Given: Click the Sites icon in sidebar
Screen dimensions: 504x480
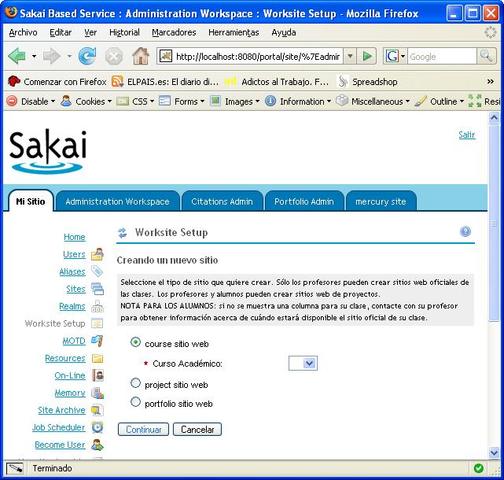Looking at the screenshot, I should coord(97,289).
